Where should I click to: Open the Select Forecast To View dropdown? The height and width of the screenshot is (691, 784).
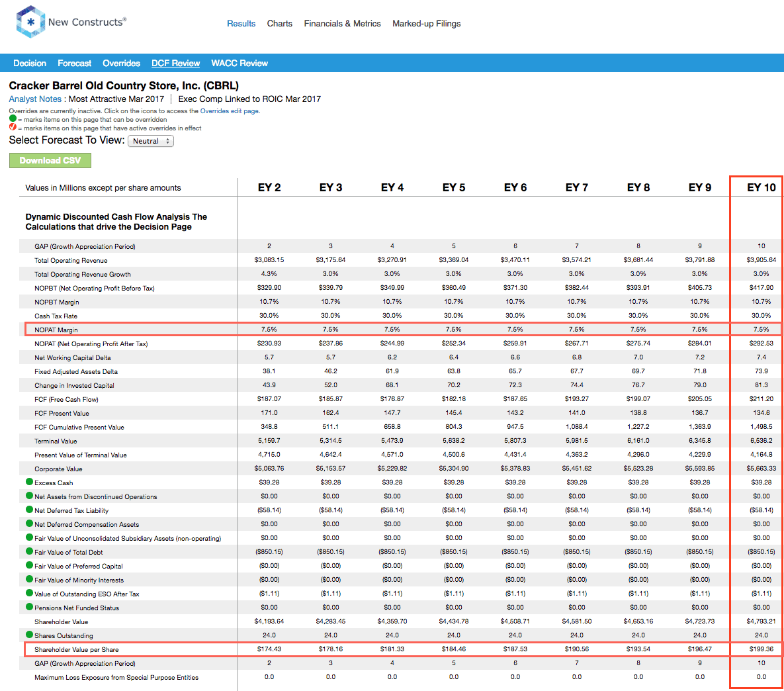pos(151,141)
